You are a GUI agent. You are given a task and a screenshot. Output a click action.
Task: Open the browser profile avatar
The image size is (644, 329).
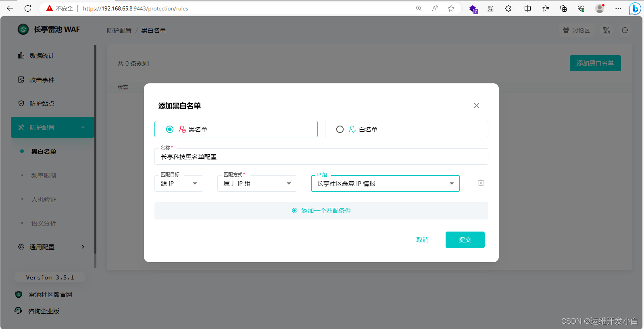(x=600, y=8)
